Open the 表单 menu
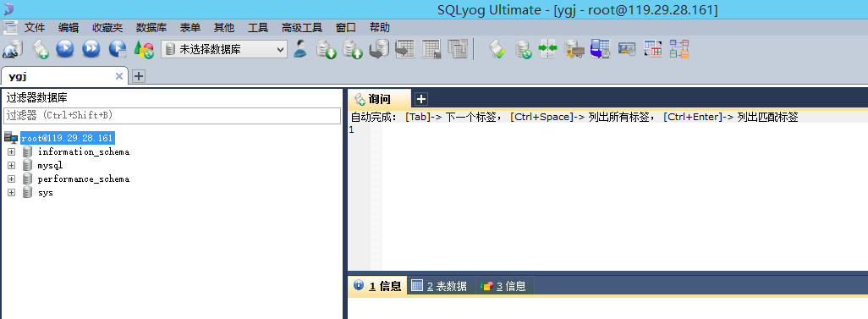This screenshot has width=868, height=319. click(x=190, y=28)
